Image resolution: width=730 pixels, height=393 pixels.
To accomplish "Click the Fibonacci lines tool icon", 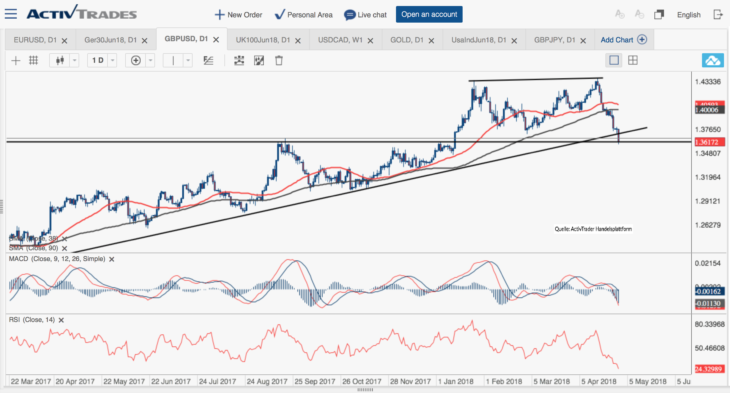I will click(x=208, y=61).
